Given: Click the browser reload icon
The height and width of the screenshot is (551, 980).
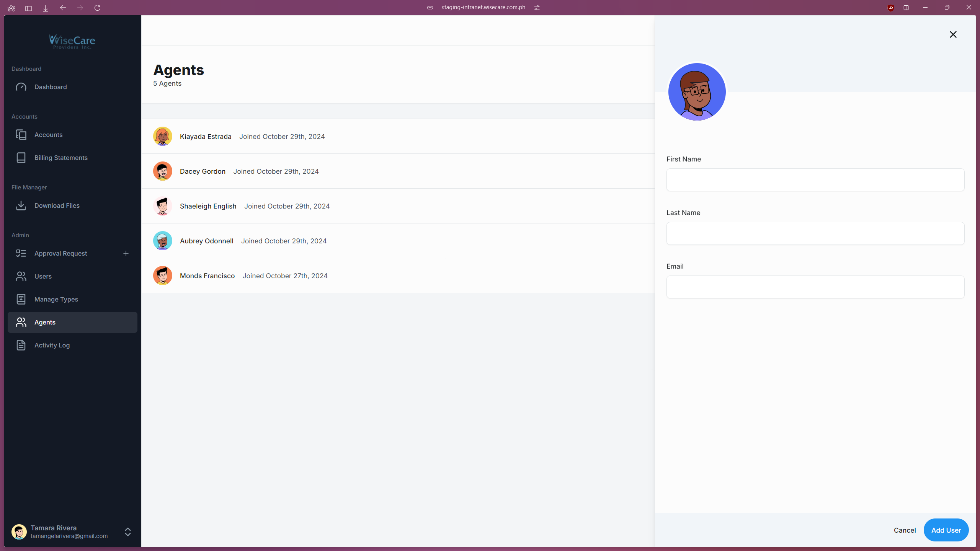Looking at the screenshot, I should point(97,8).
